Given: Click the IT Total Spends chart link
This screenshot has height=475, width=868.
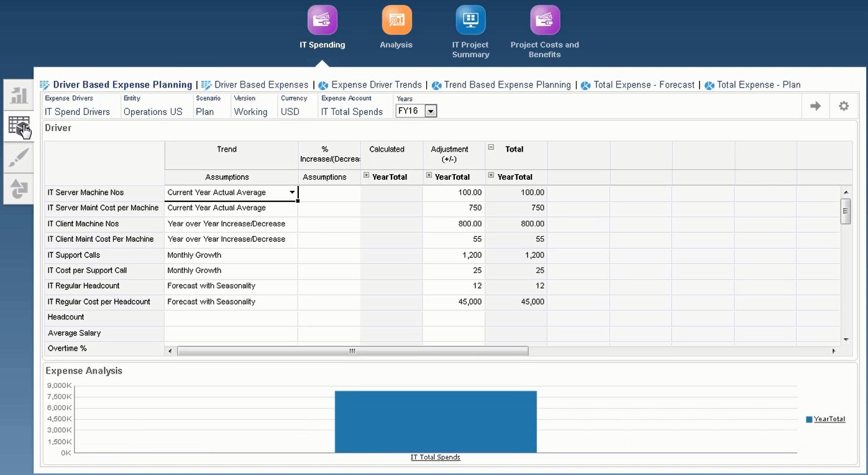Looking at the screenshot, I should [435, 458].
